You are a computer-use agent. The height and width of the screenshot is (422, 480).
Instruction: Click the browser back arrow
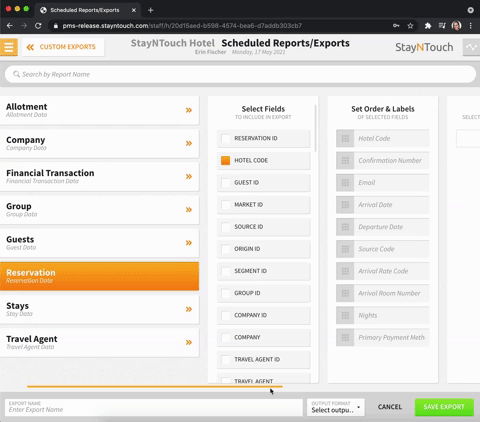[10, 26]
